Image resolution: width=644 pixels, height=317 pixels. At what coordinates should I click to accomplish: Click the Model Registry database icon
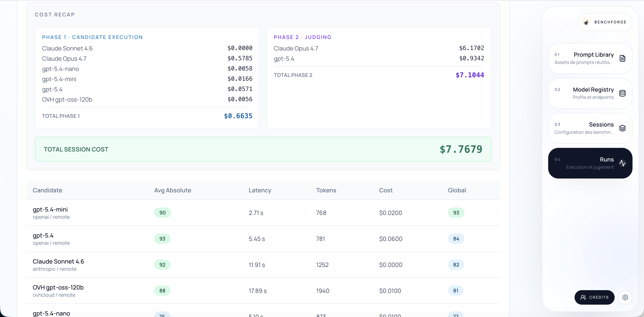(x=622, y=93)
